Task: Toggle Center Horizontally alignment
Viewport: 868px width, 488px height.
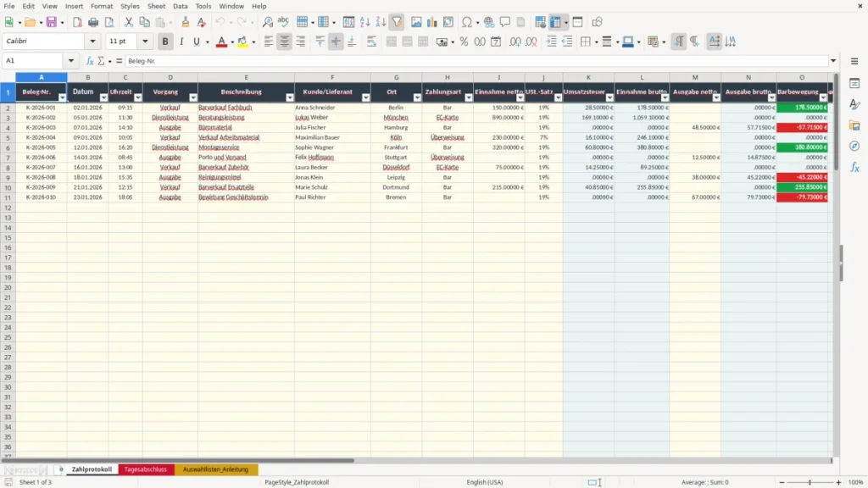Action: 285,42
